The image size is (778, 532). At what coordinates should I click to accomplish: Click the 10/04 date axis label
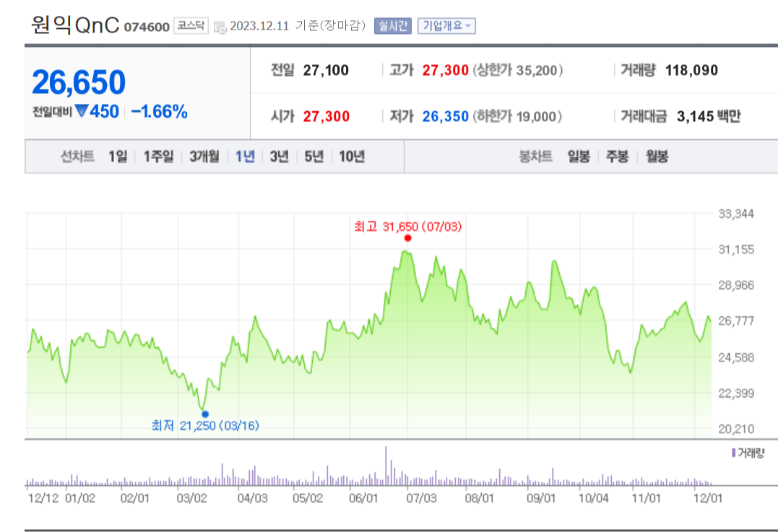593,498
